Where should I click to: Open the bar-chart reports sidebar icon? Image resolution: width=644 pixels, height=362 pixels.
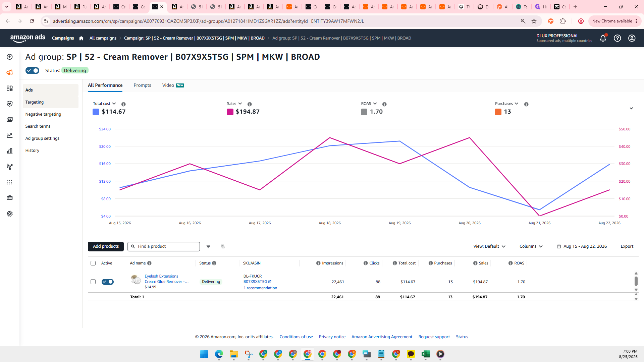(10, 151)
